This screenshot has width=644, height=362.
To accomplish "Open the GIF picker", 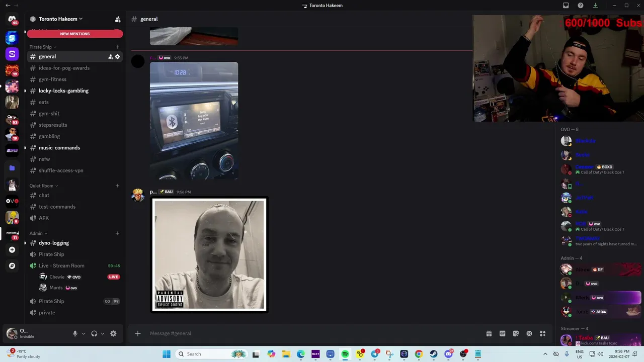I will click(x=502, y=333).
